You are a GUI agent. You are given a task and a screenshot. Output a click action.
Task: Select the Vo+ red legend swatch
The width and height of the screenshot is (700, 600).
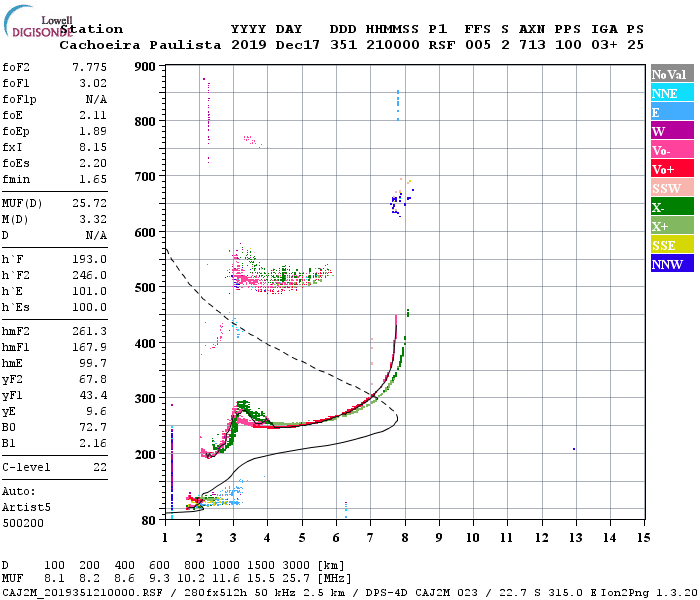(x=672, y=169)
